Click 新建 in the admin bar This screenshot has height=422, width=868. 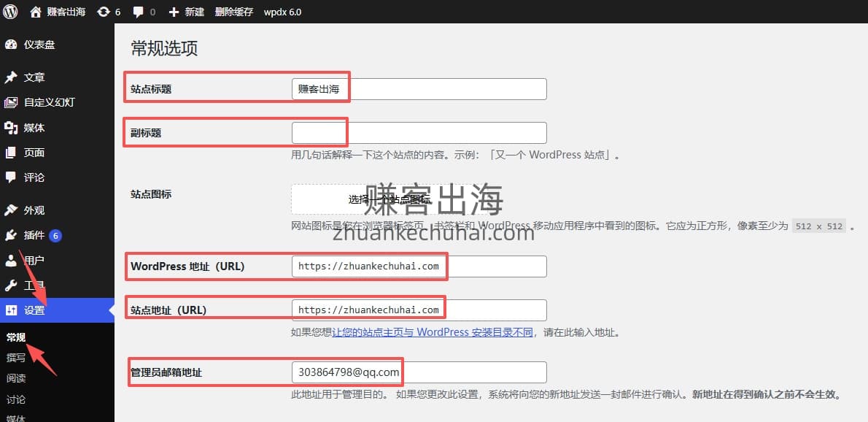coord(186,12)
